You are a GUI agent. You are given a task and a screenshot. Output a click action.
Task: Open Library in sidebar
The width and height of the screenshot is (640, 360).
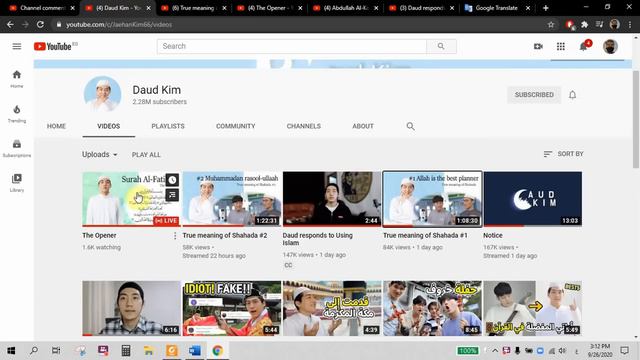coord(17,183)
